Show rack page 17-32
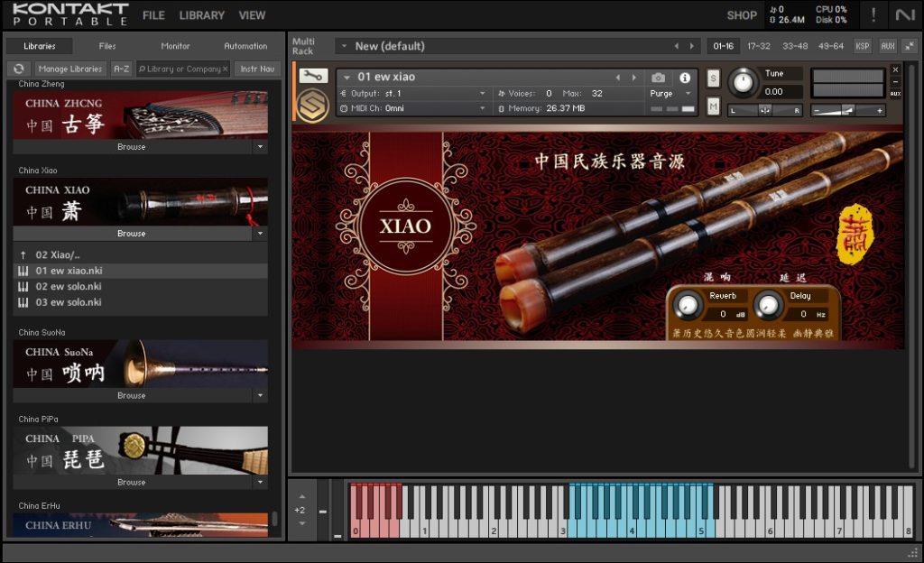The height and width of the screenshot is (563, 924). click(758, 46)
